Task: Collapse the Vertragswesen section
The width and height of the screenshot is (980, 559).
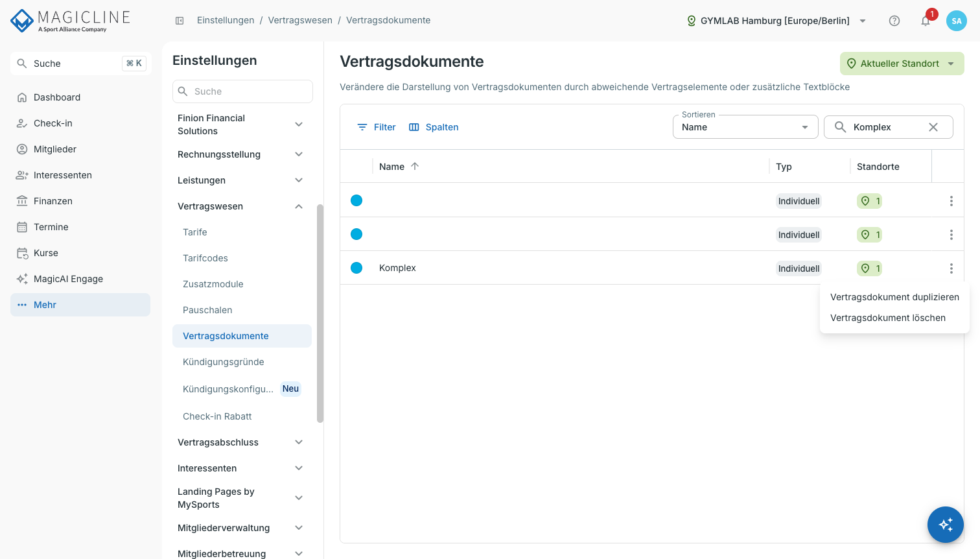Action: [x=242, y=206]
